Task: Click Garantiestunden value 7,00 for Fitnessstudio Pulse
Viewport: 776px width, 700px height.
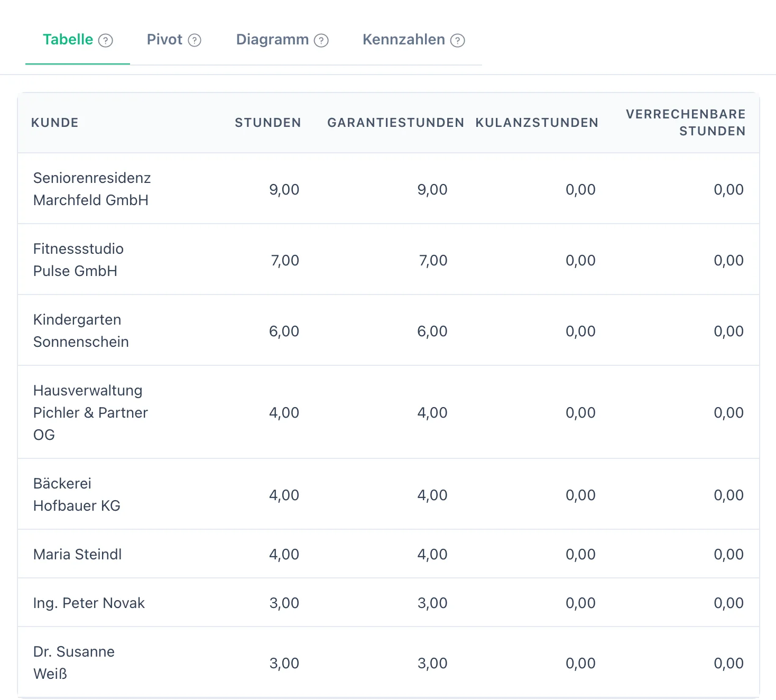Action: [433, 261]
